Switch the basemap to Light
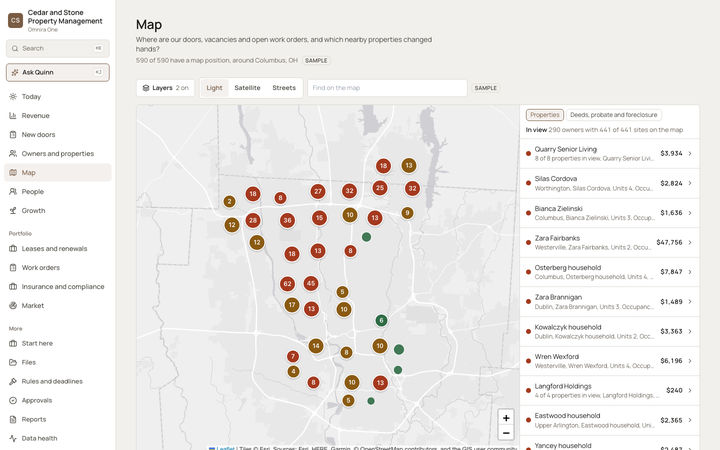Screen dimensions: 720x450 point(214,88)
